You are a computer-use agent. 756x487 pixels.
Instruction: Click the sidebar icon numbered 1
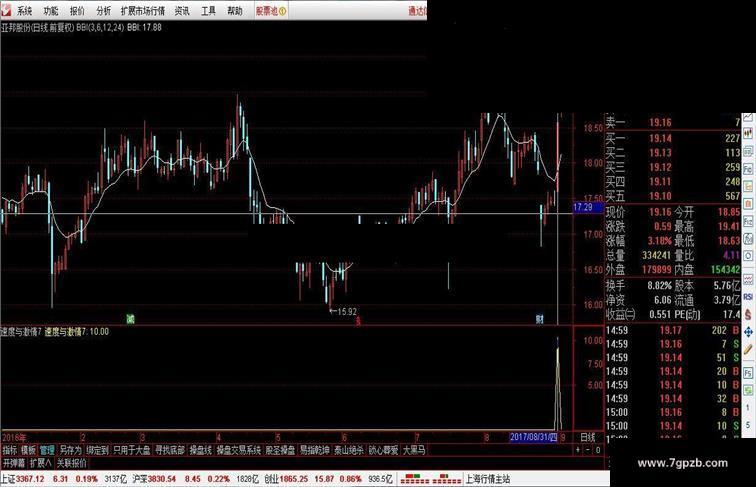click(x=748, y=408)
